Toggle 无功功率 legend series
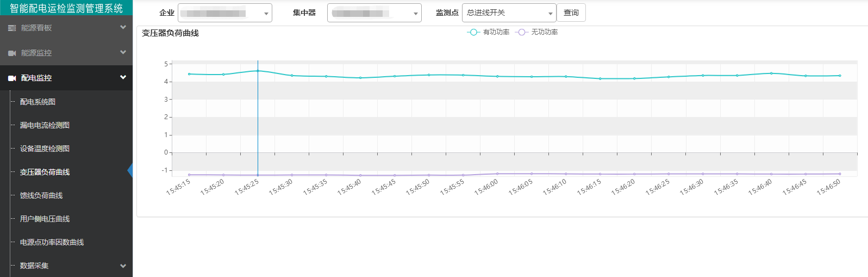The width and height of the screenshot is (868, 277). pos(536,32)
